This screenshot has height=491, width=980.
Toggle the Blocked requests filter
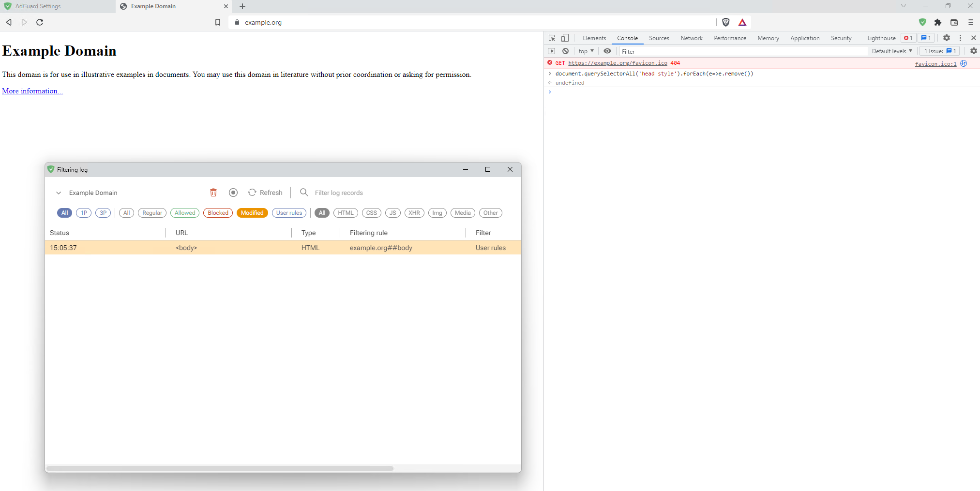218,213
